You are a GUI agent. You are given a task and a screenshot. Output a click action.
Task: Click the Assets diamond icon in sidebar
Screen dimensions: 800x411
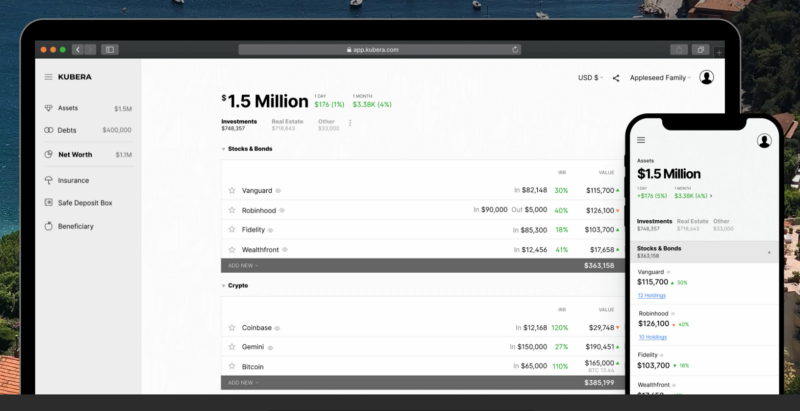click(x=48, y=108)
